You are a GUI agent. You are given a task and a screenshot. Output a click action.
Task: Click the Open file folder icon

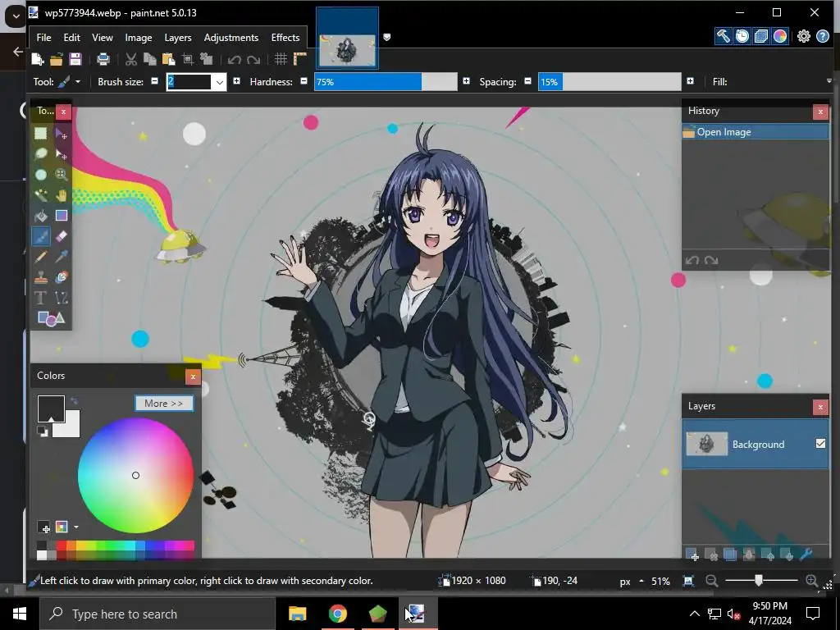[x=57, y=59]
